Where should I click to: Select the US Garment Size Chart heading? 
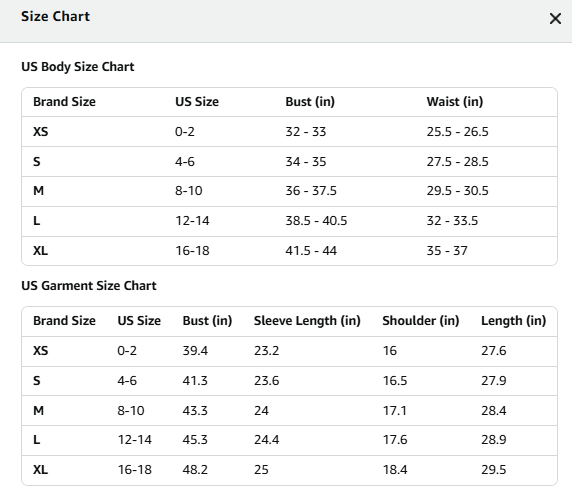coord(89,286)
